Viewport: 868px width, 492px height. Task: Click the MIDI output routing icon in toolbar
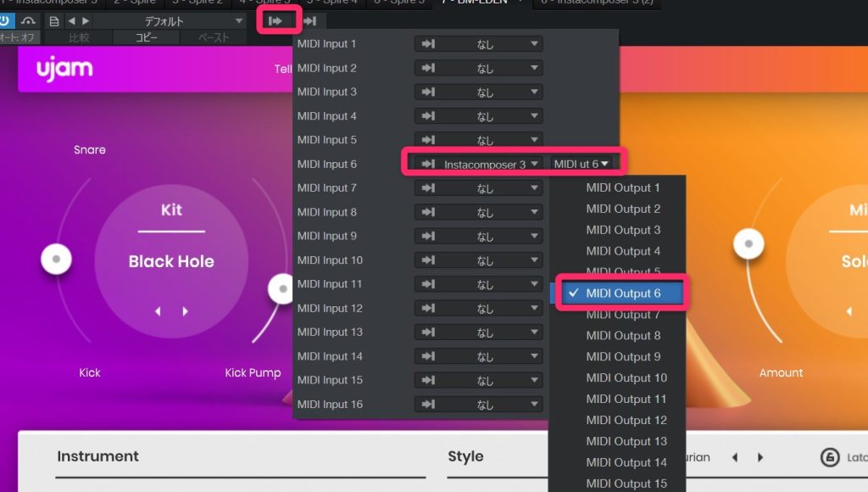310,20
